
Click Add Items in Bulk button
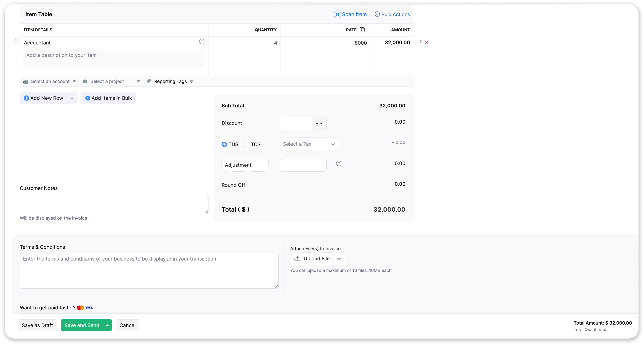tap(108, 98)
